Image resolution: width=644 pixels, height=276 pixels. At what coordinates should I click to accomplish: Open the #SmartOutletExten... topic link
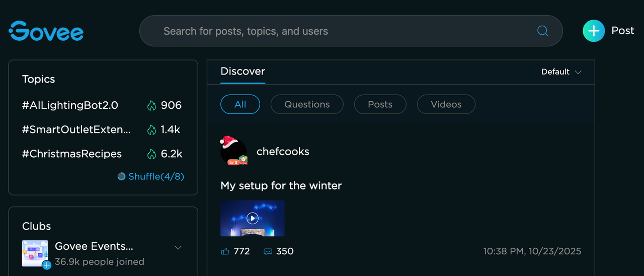[76, 129]
